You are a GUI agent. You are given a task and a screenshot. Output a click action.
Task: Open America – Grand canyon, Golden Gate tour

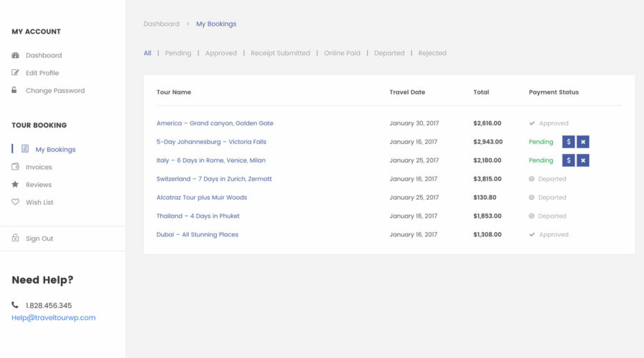pos(215,123)
